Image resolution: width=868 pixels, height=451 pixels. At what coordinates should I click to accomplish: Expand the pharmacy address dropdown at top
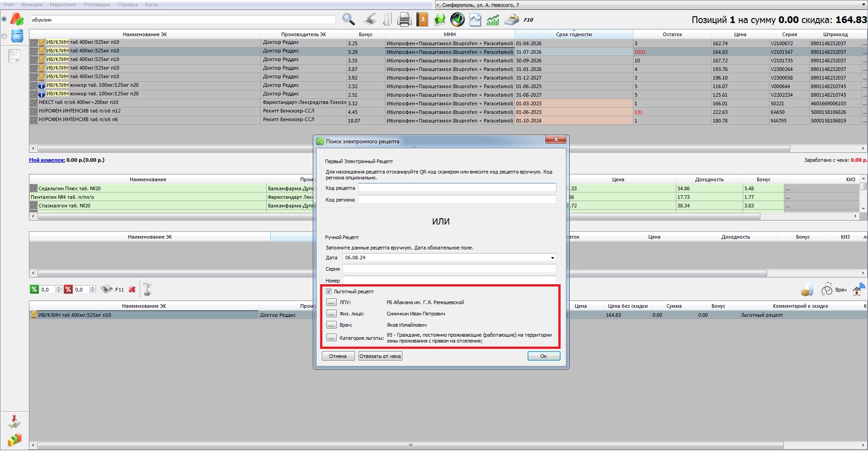(863, 5)
